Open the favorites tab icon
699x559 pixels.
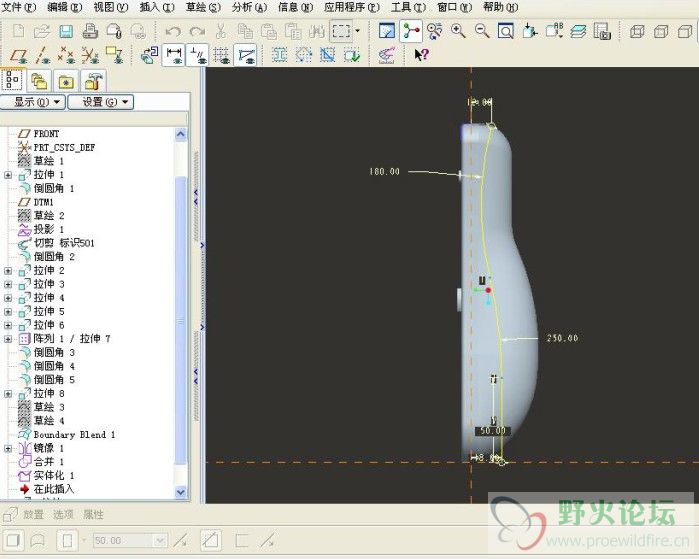tap(66, 81)
